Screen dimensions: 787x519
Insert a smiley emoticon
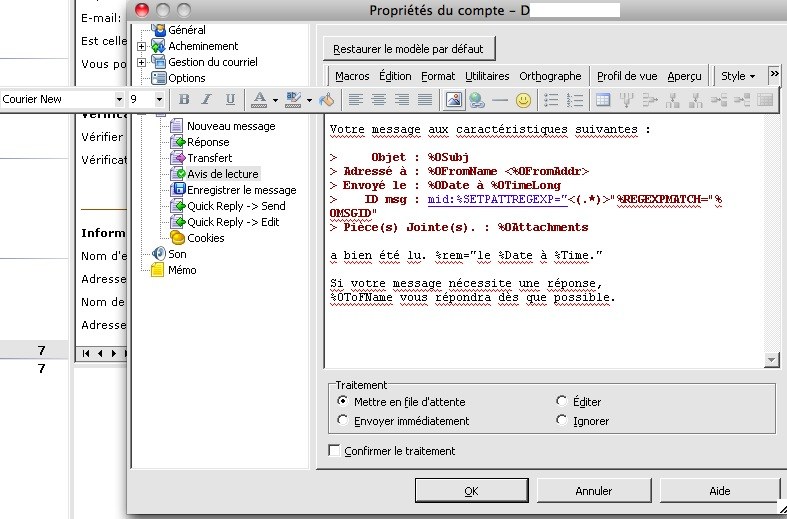(x=523, y=99)
